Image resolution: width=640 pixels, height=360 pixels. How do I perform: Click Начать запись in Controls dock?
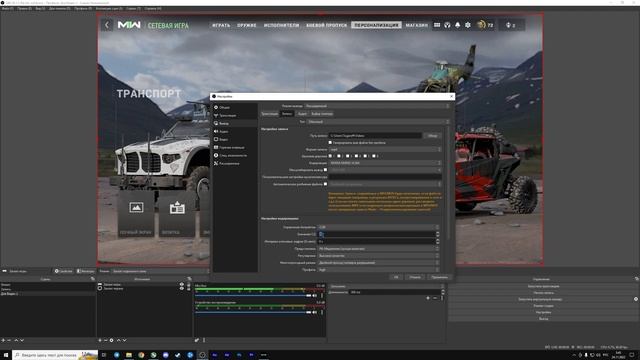[543, 293]
